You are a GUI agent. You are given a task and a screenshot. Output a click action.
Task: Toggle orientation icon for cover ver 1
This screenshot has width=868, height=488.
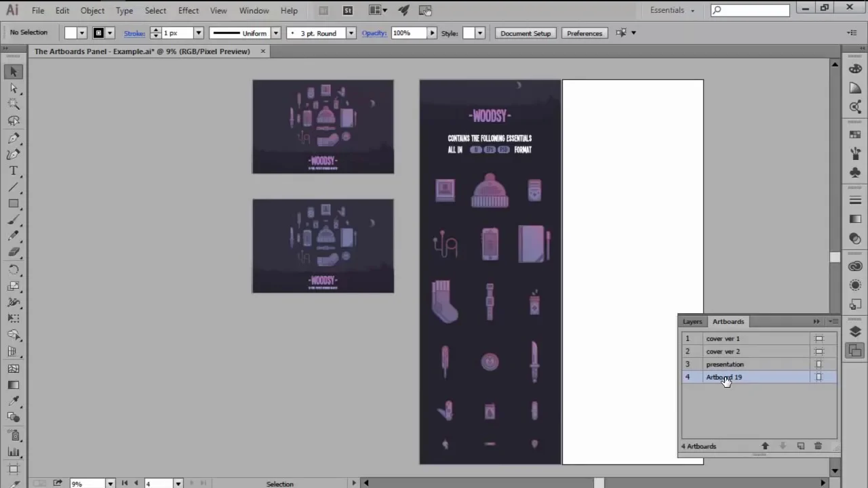pos(818,339)
